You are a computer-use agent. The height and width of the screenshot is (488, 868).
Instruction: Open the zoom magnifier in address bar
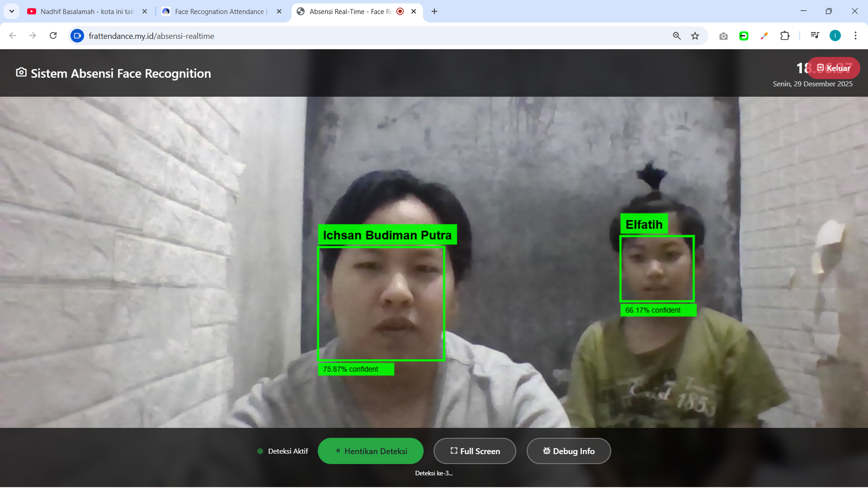coord(677,36)
